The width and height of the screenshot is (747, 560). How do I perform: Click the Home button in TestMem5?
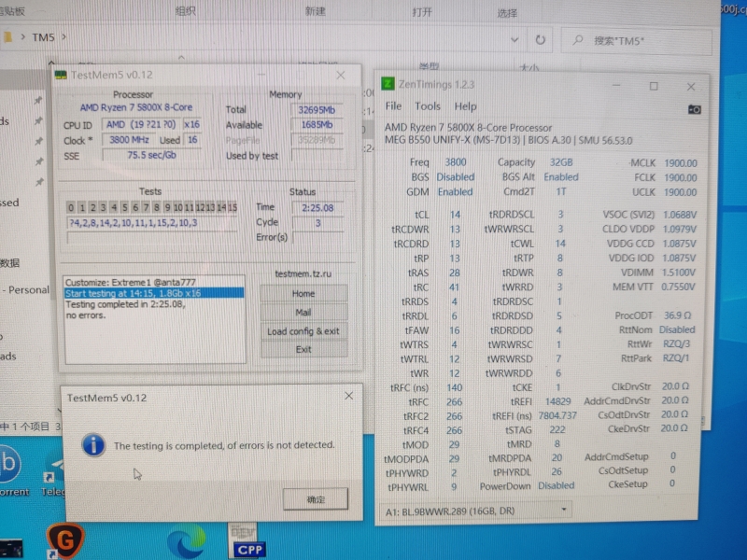coord(302,293)
